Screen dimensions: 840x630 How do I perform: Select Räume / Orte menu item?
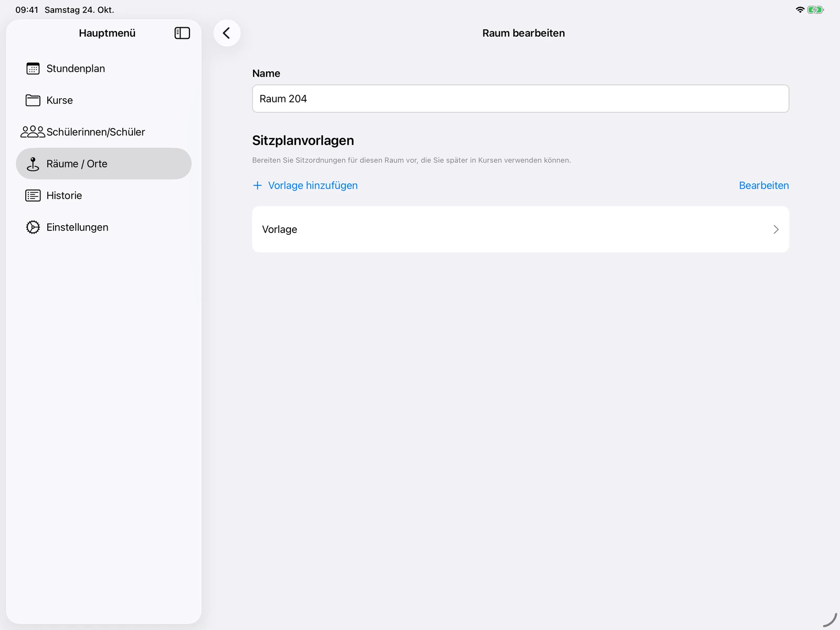pos(104,164)
